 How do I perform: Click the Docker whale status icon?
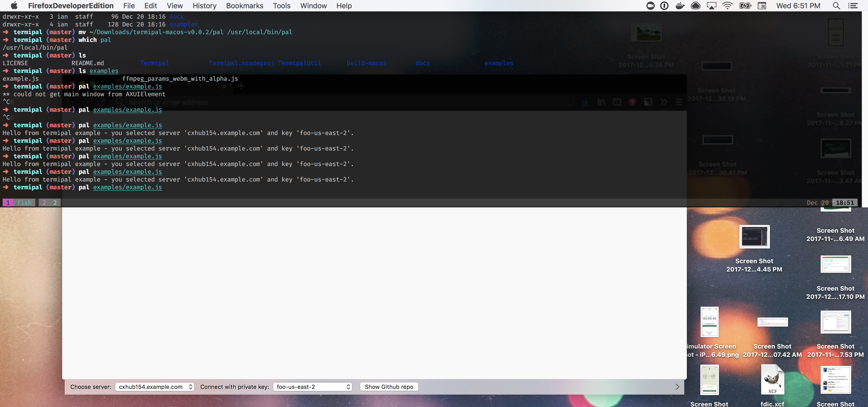(680, 6)
